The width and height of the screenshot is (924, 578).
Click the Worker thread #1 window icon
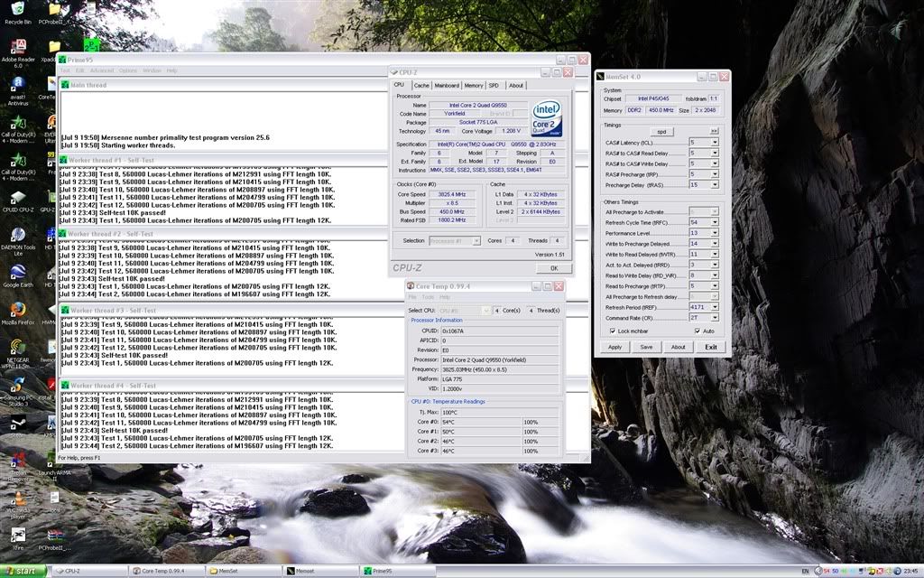[64, 160]
